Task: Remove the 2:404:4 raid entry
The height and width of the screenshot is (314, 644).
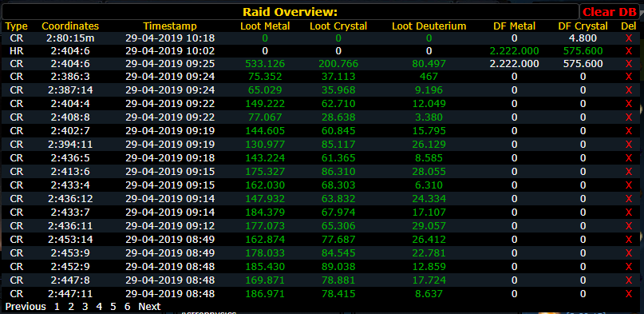Action: pos(628,104)
